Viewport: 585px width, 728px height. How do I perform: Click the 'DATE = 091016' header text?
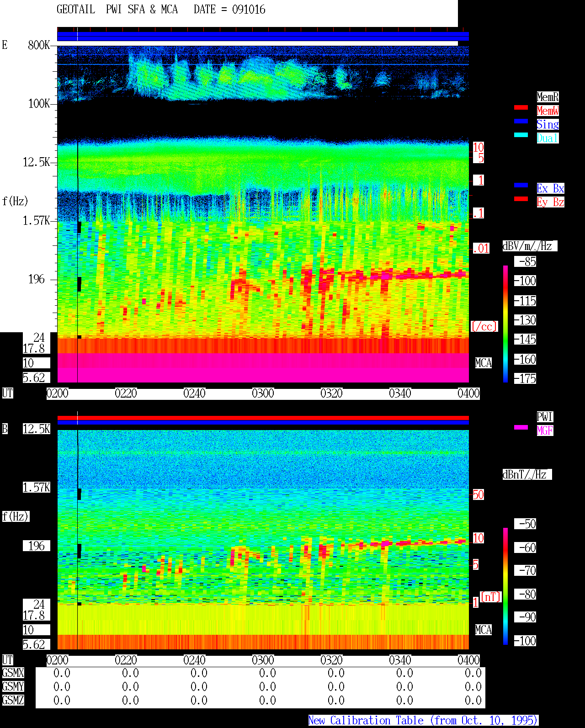click(x=229, y=10)
